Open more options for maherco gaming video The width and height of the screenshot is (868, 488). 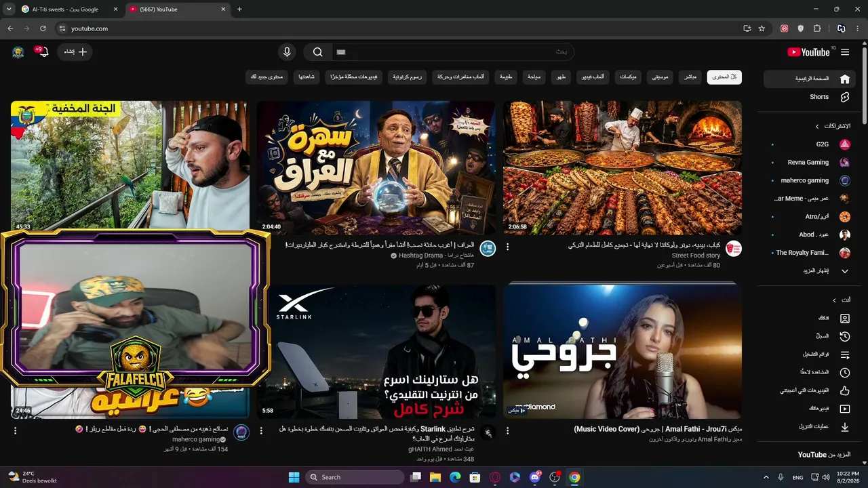click(15, 431)
